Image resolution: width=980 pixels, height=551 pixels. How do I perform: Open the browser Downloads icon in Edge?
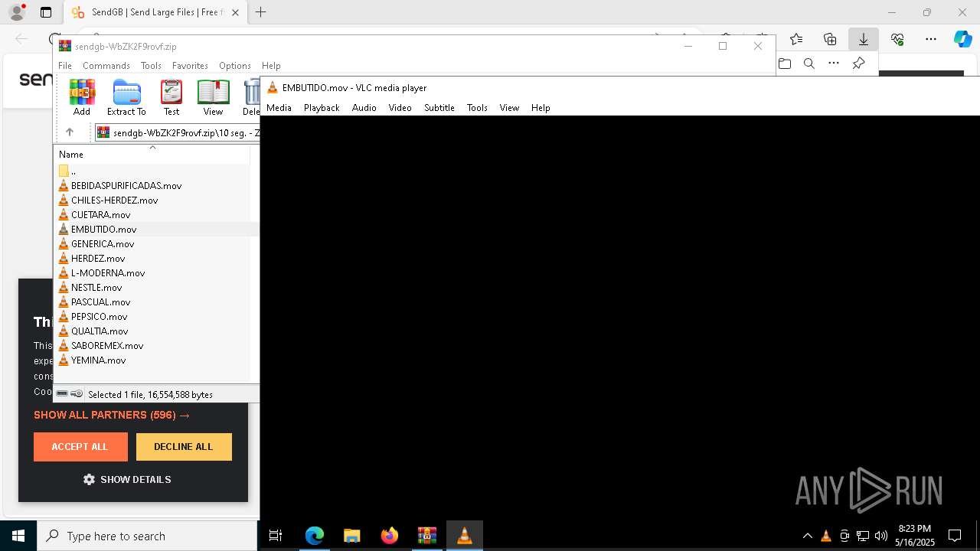pyautogui.click(x=863, y=39)
